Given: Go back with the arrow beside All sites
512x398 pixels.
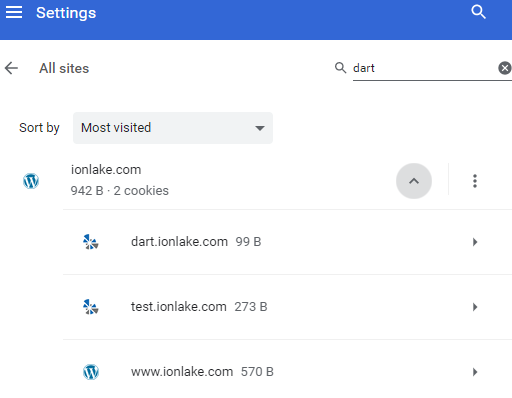Looking at the screenshot, I should coord(11,68).
